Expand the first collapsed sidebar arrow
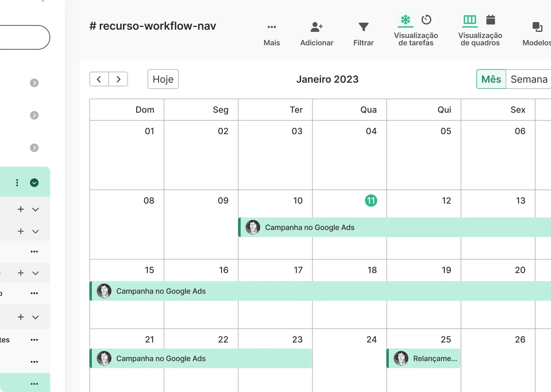551x392 pixels. coord(34,83)
